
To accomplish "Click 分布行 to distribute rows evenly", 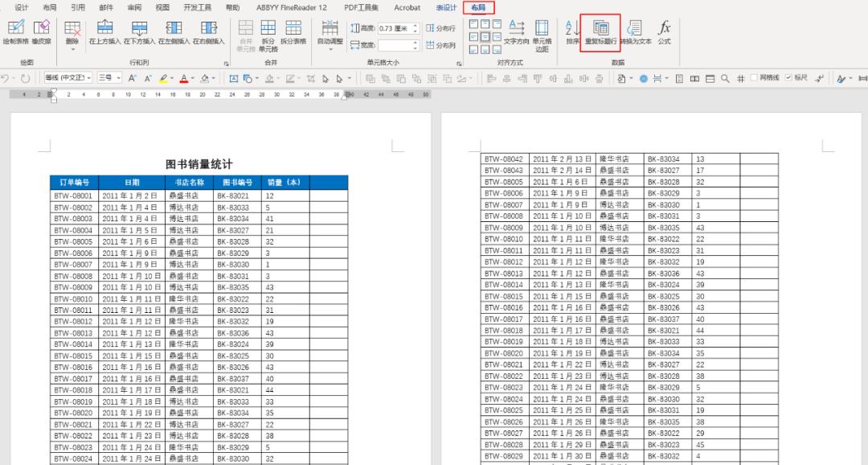I will click(x=443, y=27).
